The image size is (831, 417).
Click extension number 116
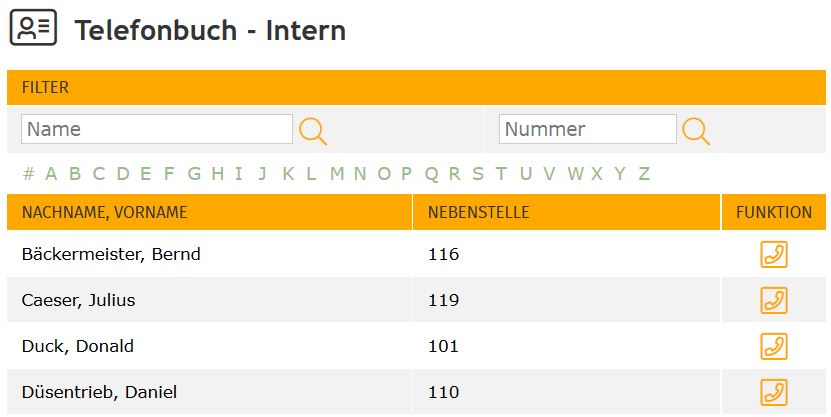443,254
